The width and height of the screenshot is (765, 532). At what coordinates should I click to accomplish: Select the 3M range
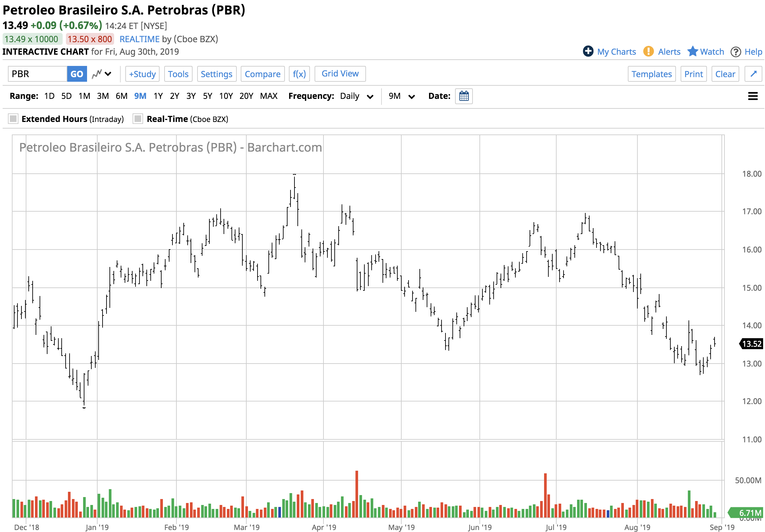click(103, 96)
